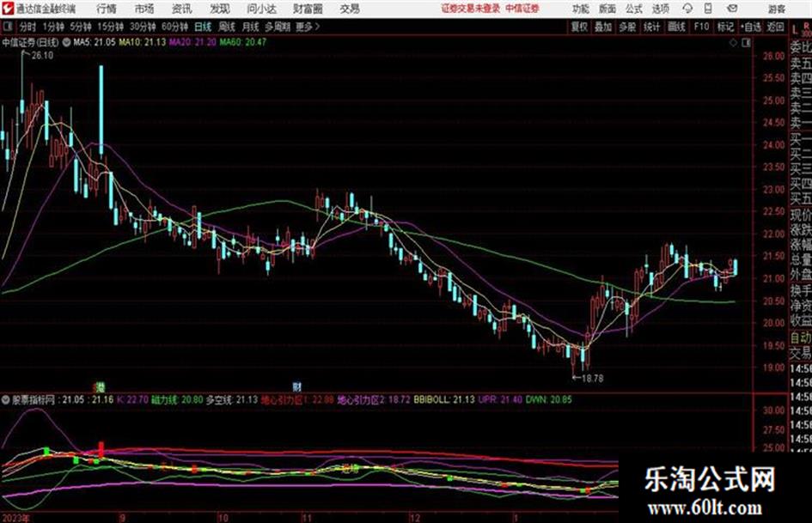Viewport: 812px width, 523px height.
Task: Switch to 15分钟 chart period
Action: point(111,27)
